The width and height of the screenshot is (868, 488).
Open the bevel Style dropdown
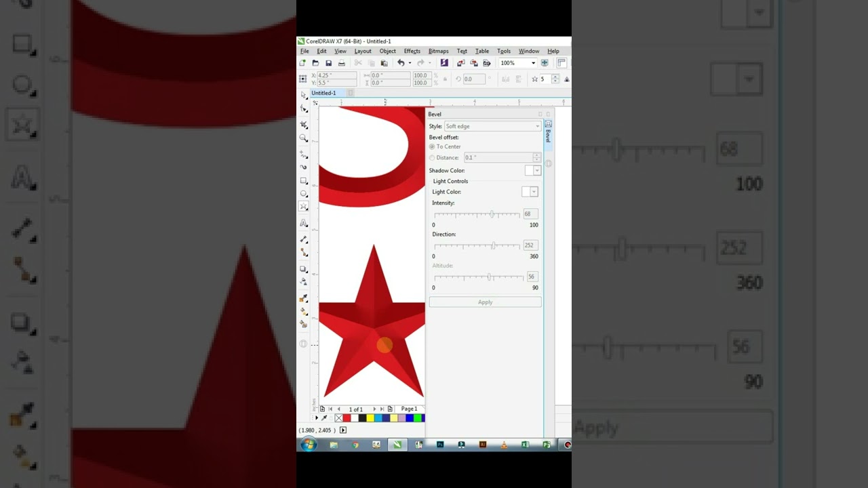click(492, 126)
